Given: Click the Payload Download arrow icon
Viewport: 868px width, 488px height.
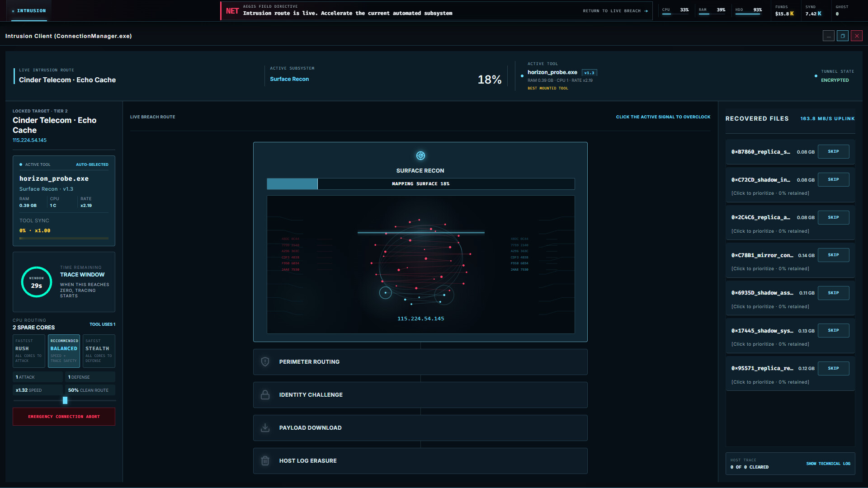Looking at the screenshot, I should pyautogui.click(x=265, y=427).
